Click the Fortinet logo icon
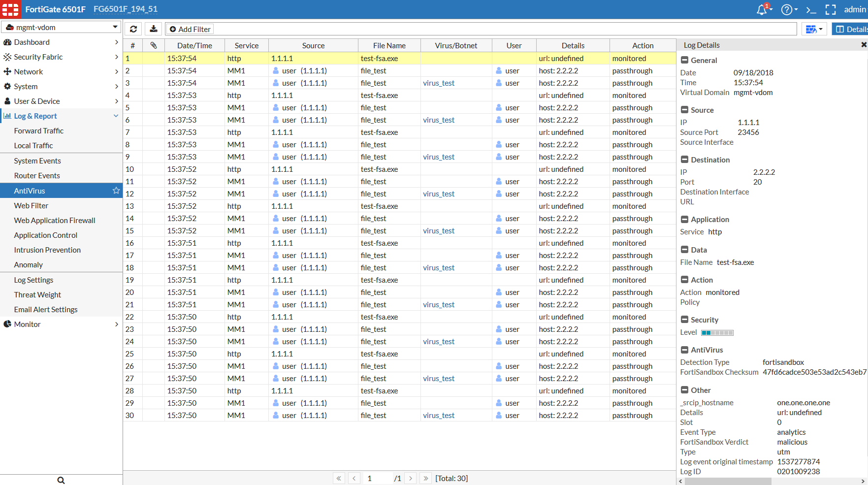This screenshot has width=868, height=485. pos(10,9)
